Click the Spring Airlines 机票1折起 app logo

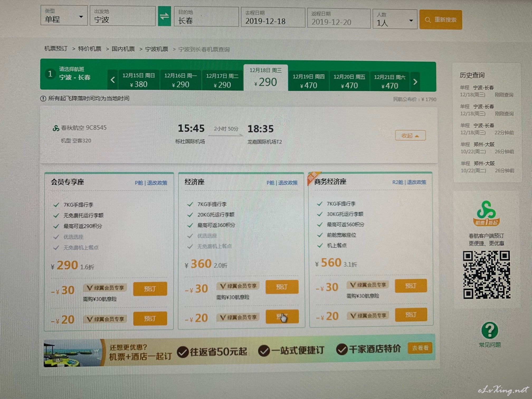coord(486,213)
